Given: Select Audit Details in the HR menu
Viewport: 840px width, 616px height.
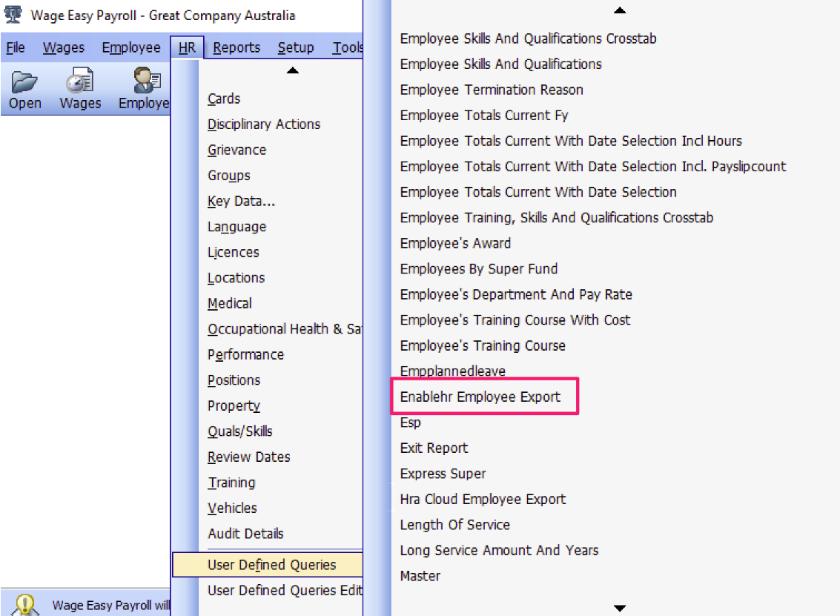Looking at the screenshot, I should [245, 534].
